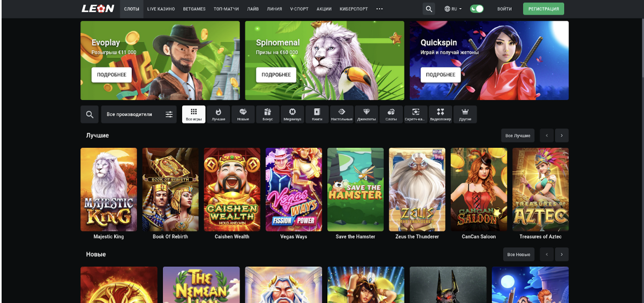Select the Настольные category icon
Viewport: 644px width, 303px height.
coord(341,115)
